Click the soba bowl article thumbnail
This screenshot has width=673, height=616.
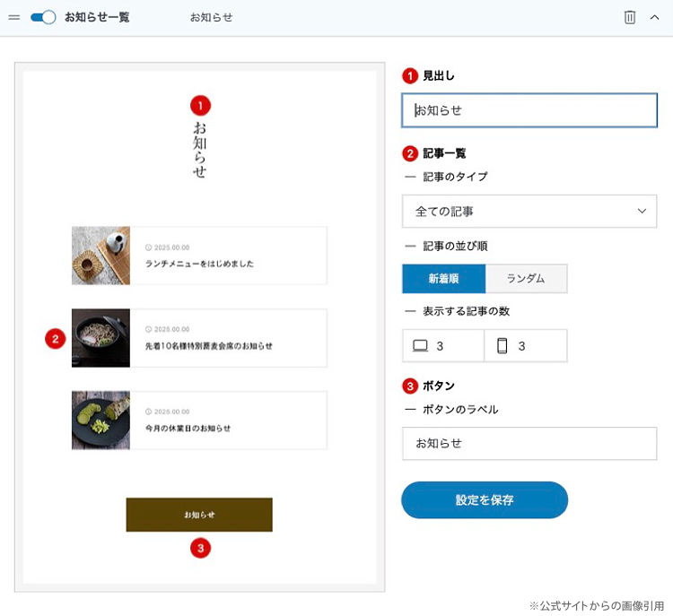[x=101, y=338]
